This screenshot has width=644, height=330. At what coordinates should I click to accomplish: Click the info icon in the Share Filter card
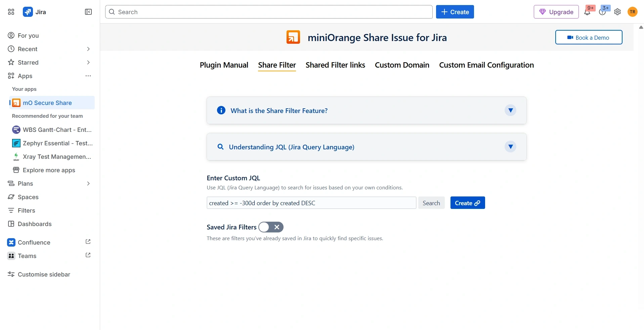[x=221, y=110]
